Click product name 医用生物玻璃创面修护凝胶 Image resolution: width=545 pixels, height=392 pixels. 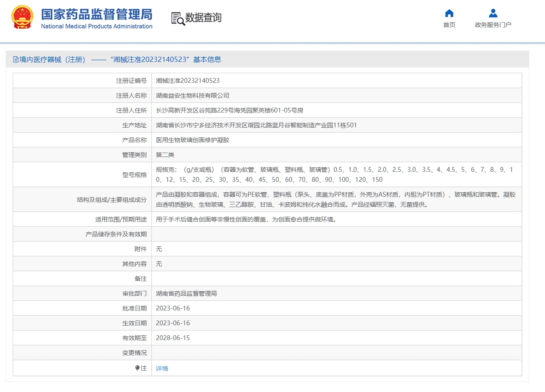(x=192, y=140)
